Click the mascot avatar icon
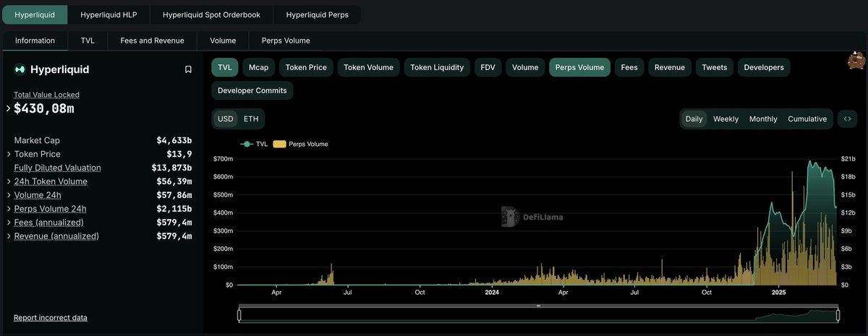 856,61
